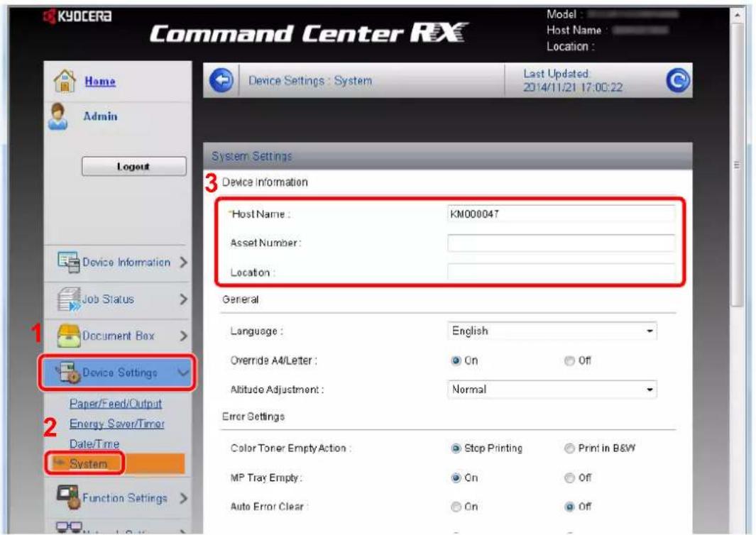This screenshot has height=535, width=756.
Task: Click the Admin user name text
Action: click(x=100, y=116)
